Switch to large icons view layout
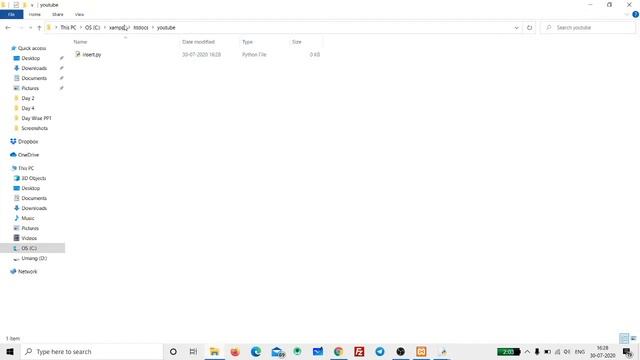The image size is (640, 360). (x=633, y=338)
